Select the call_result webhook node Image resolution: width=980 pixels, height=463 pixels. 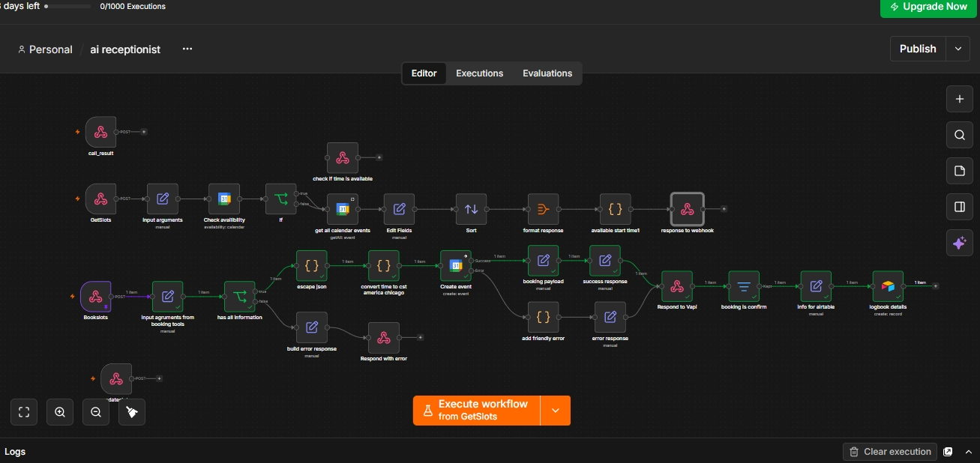(100, 132)
